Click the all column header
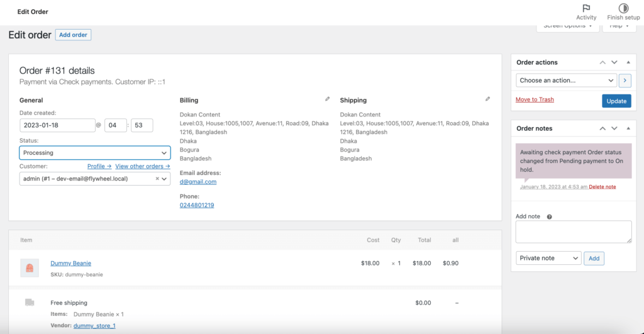Screen dimensions: 644x334 coord(455,240)
